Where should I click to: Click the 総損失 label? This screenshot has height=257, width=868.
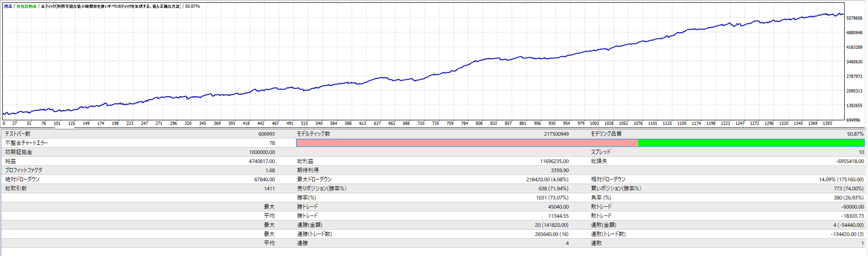[599, 161]
